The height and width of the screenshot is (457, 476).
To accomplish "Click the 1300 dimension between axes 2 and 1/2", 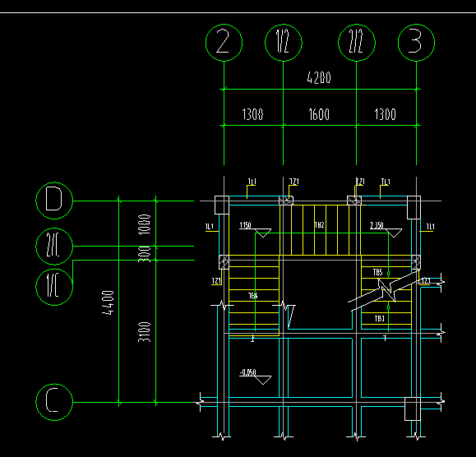I will (x=253, y=114).
